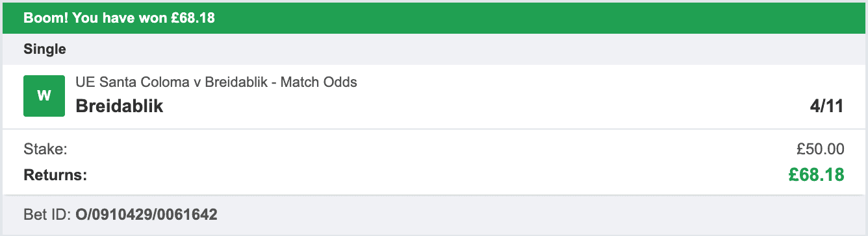Viewport: 868px width, 236px height.
Task: Click the white Breidablik selection row
Action: (434, 96)
